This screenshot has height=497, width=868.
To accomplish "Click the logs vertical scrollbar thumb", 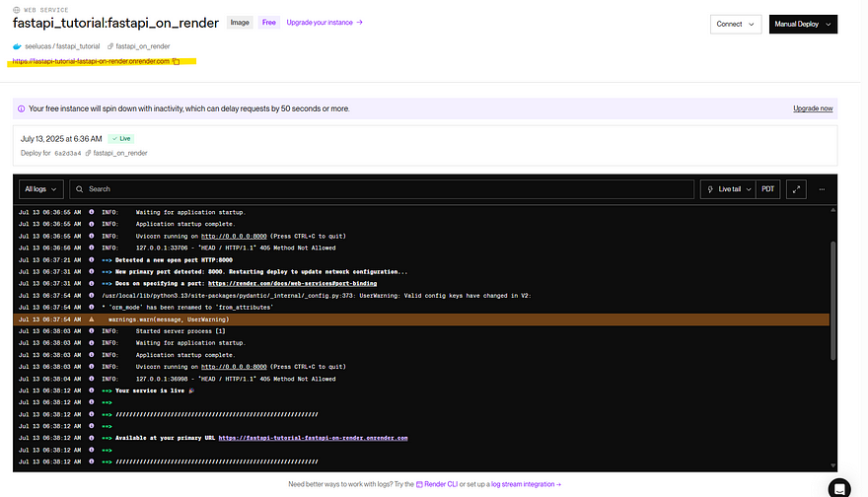I will click(x=832, y=301).
